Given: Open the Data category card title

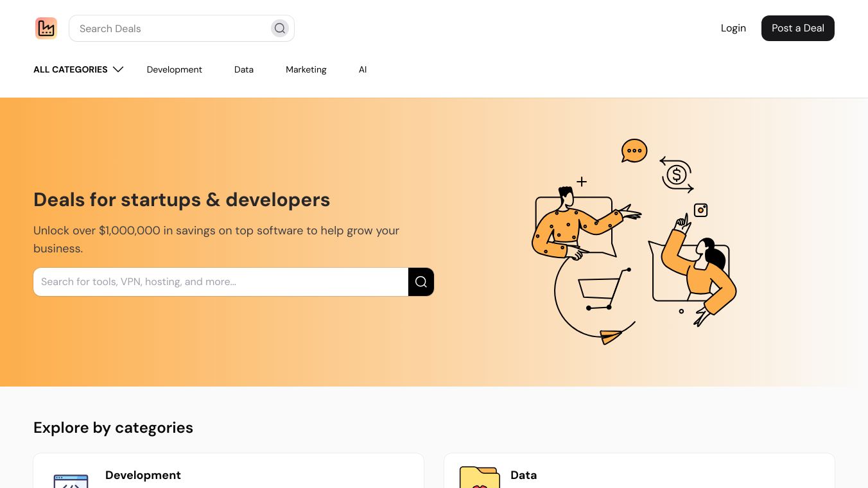Looking at the screenshot, I should (x=524, y=475).
